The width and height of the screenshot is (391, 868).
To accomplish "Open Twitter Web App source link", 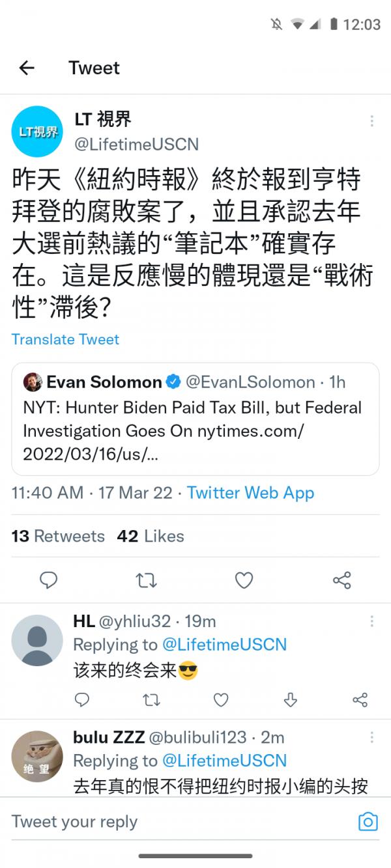I will (x=250, y=493).
